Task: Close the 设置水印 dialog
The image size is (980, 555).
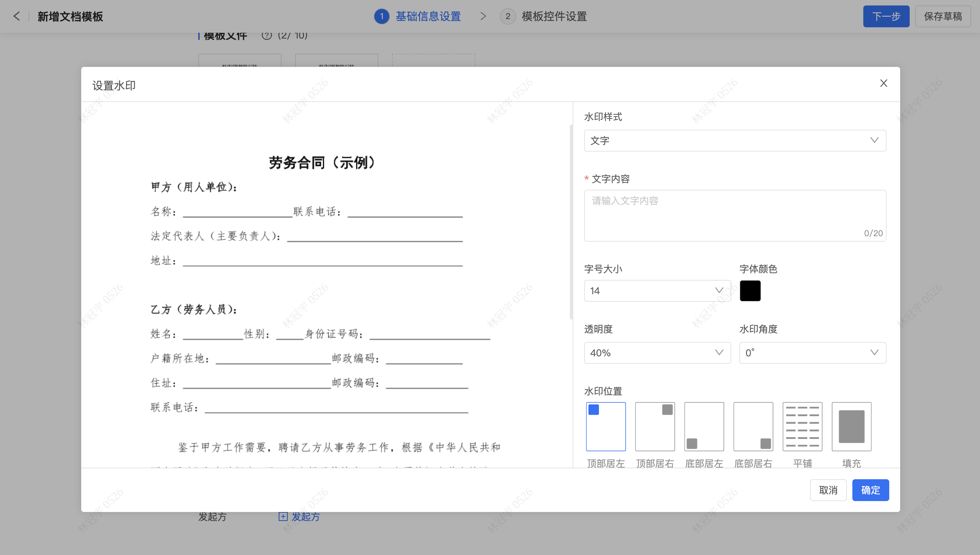Action: click(883, 84)
